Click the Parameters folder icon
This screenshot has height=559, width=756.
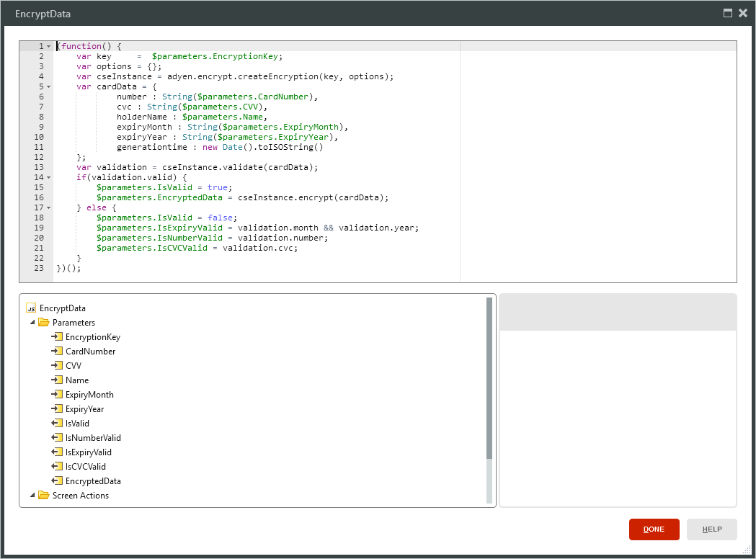pyautogui.click(x=44, y=323)
